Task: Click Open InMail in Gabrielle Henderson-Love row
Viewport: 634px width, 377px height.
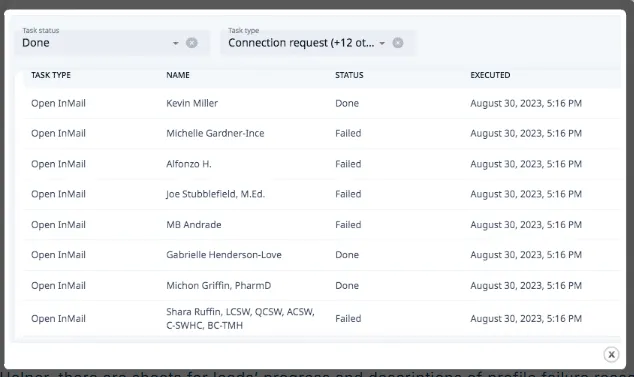Action: tap(58, 255)
